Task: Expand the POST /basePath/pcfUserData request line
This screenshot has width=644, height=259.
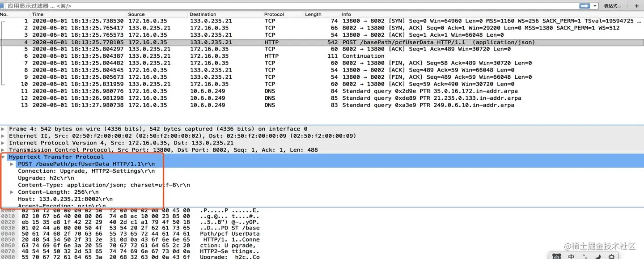Action: 12,164
